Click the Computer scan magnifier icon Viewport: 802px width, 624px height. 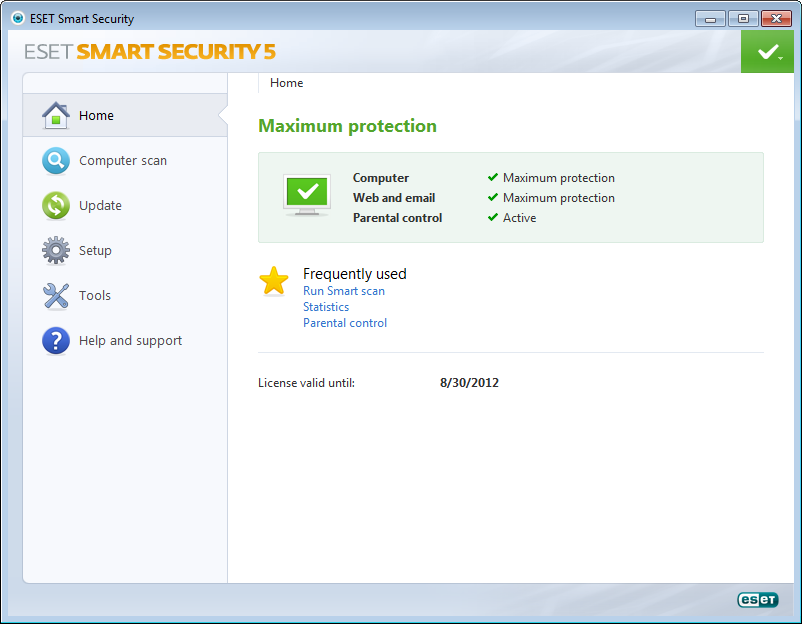pos(56,161)
